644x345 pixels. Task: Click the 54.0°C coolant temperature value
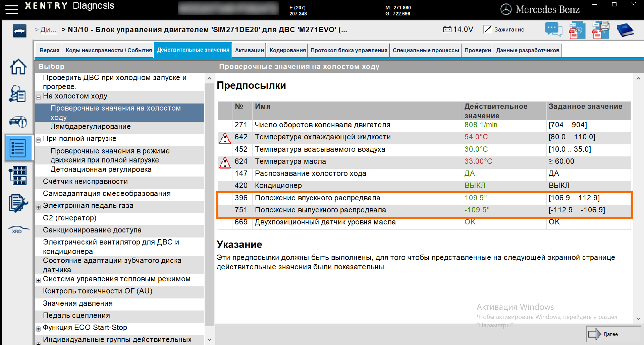476,137
